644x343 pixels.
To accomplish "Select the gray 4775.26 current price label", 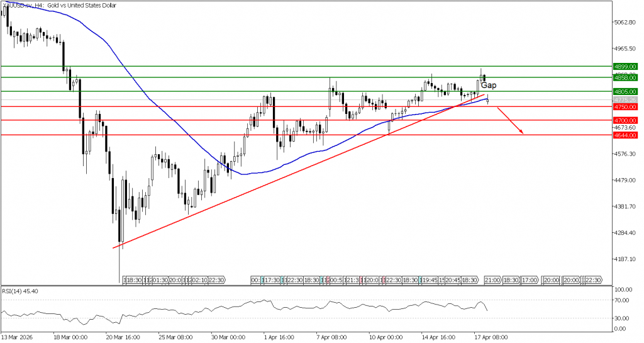I will click(626, 99).
